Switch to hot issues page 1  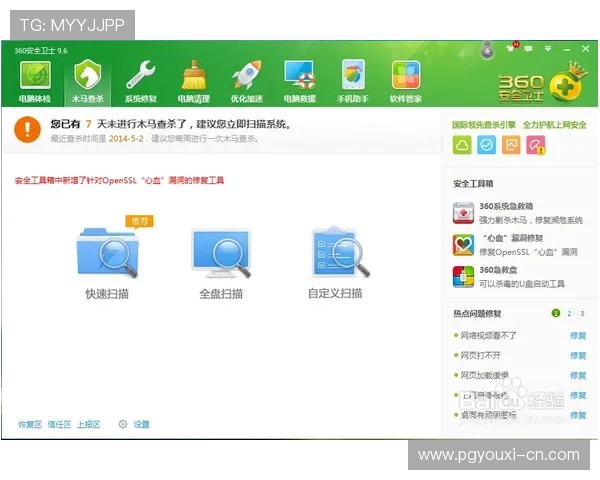[x=556, y=313]
